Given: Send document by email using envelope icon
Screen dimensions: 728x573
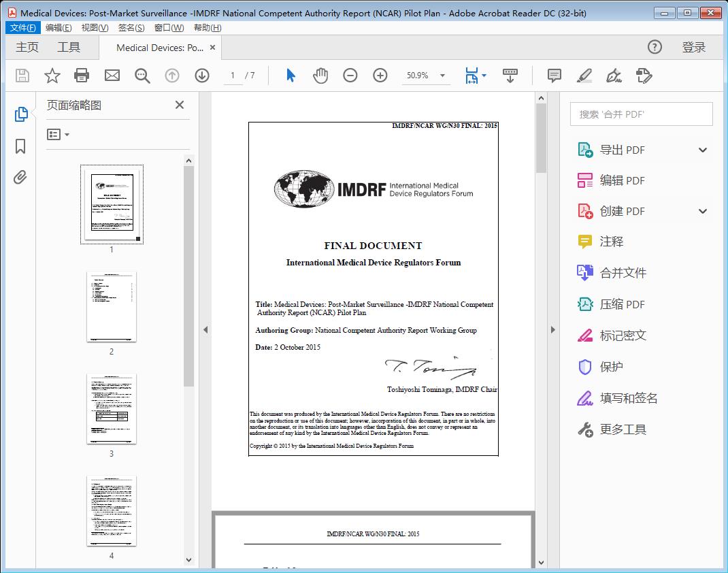Looking at the screenshot, I should pos(112,76).
